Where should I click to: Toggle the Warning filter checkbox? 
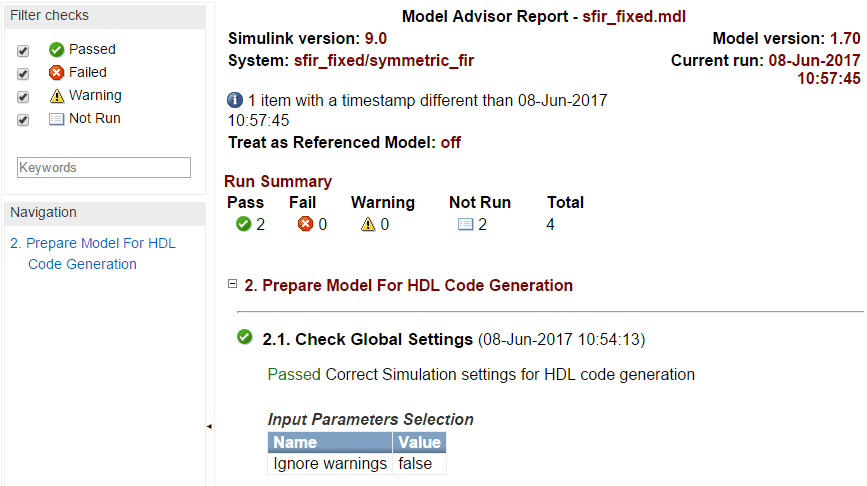tap(23, 97)
